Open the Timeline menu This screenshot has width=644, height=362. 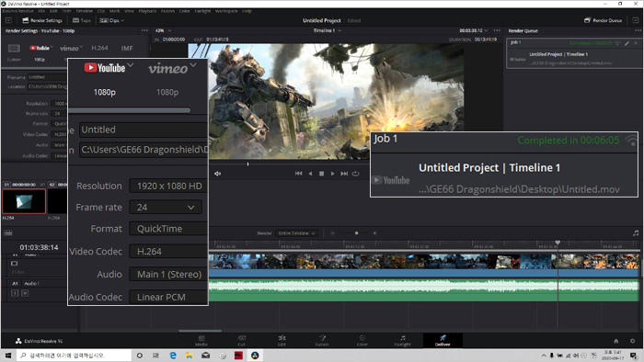point(84,11)
